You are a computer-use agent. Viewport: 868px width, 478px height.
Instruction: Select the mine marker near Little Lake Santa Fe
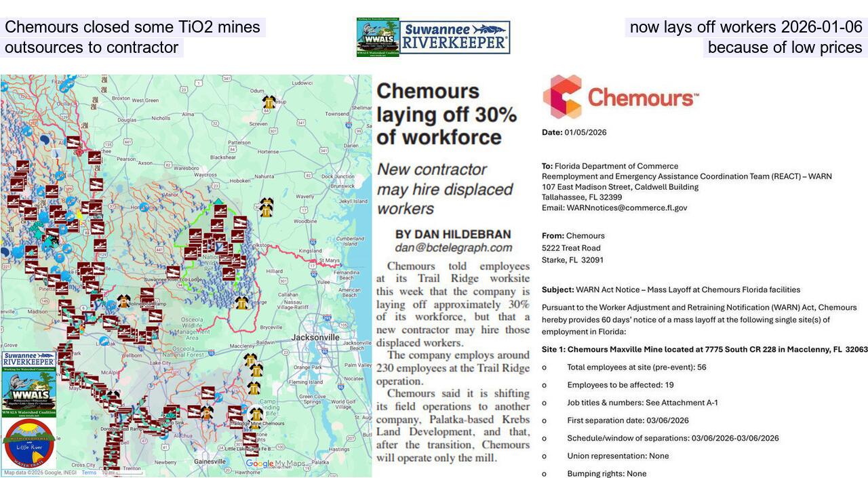pos(252,449)
